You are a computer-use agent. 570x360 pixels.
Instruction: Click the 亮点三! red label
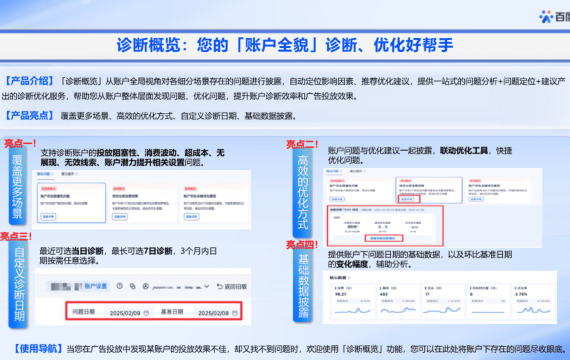pos(16,236)
